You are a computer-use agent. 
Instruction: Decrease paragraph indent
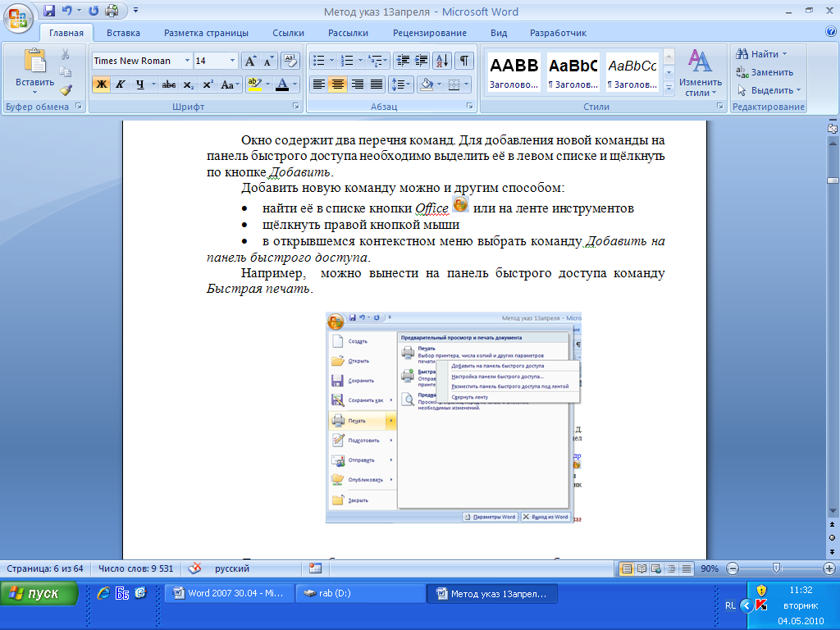[402, 61]
